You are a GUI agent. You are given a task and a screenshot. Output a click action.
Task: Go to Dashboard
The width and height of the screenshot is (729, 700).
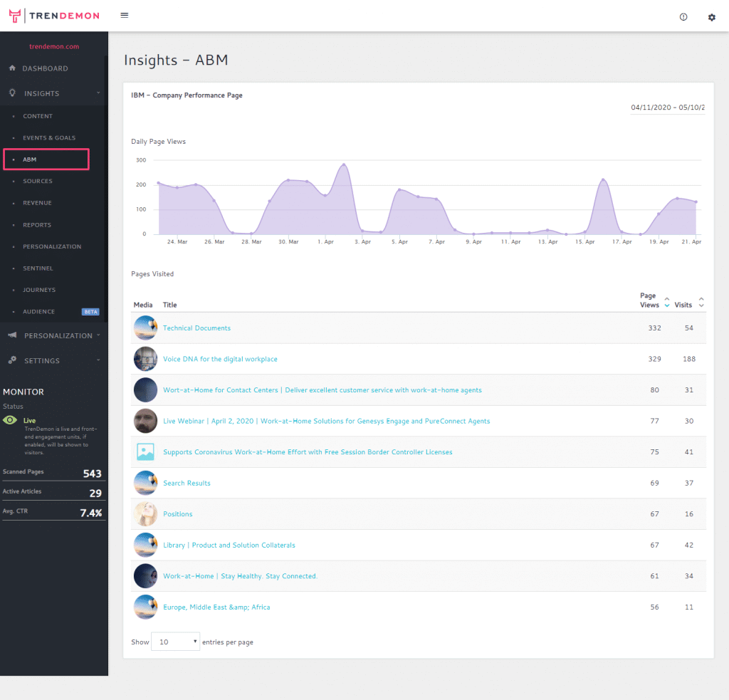(45, 68)
